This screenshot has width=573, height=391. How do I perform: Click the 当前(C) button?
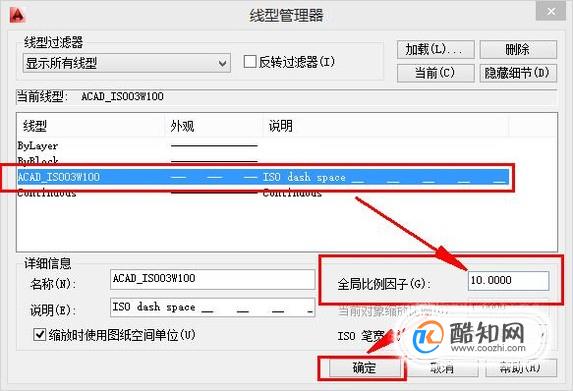tap(436, 73)
